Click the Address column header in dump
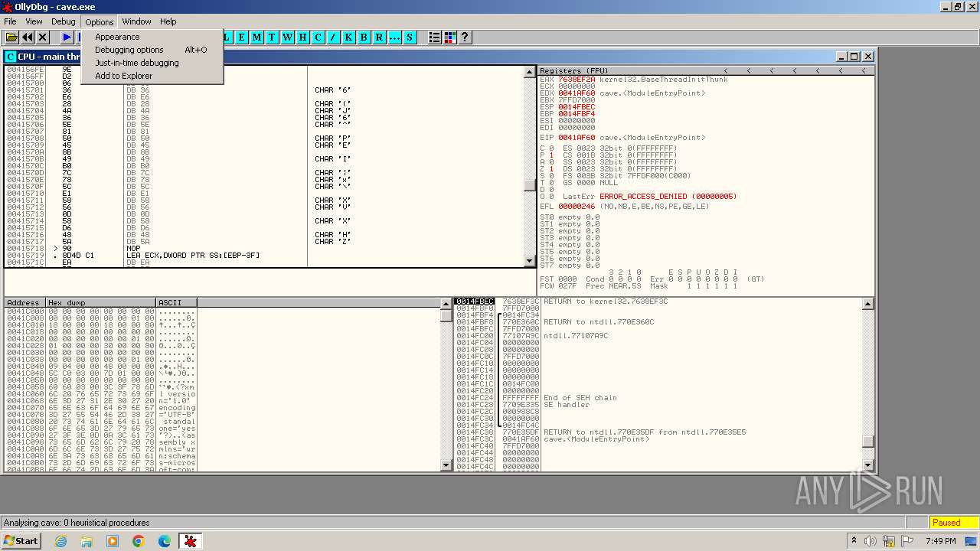This screenshot has height=551, width=980. 25,303
